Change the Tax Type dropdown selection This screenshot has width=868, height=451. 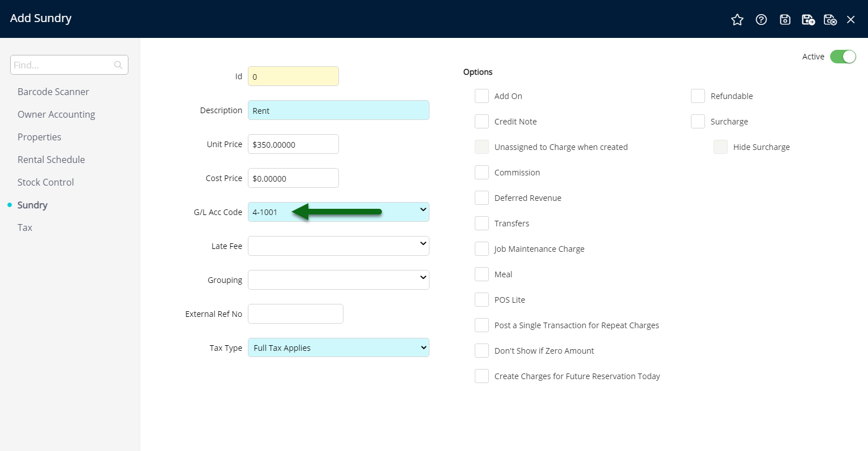tap(338, 347)
